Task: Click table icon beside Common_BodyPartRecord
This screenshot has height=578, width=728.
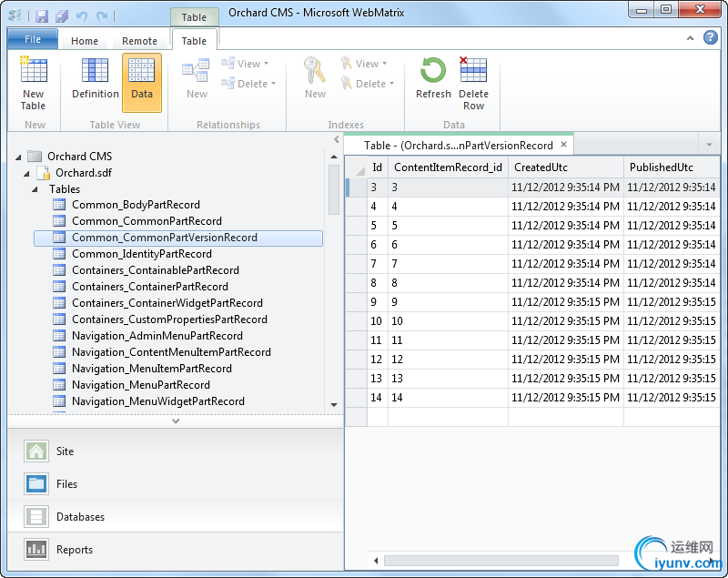Action: [59, 205]
